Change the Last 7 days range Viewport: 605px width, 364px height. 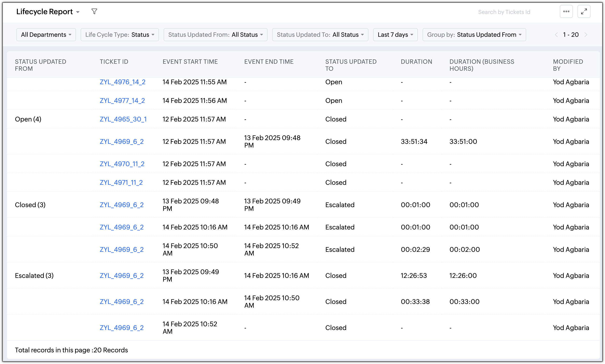pos(395,35)
